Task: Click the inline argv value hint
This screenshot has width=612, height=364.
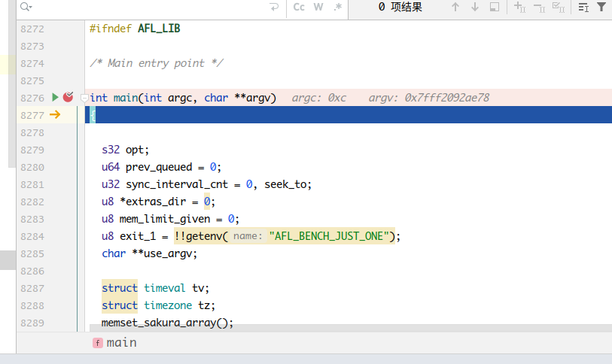Action: point(428,98)
